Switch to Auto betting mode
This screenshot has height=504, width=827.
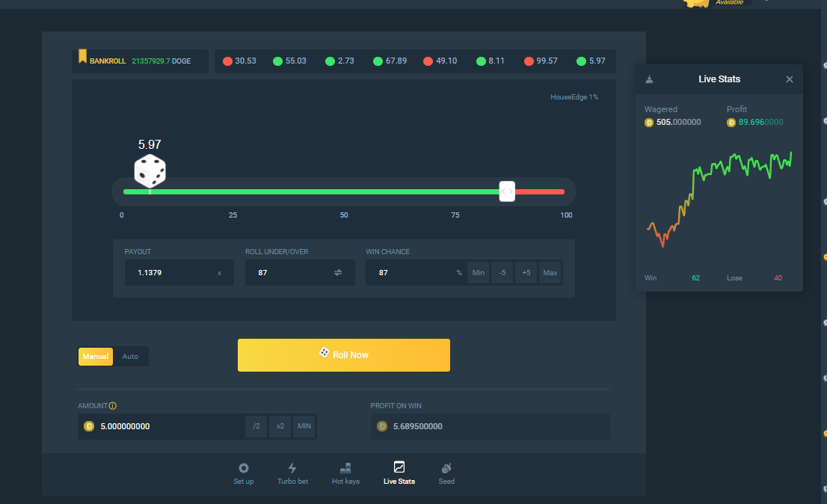click(x=130, y=357)
